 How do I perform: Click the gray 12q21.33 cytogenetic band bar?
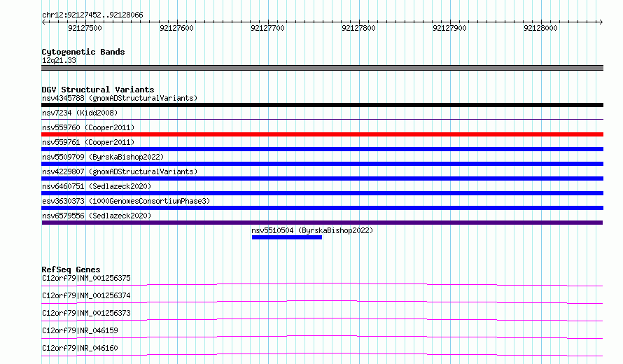click(x=322, y=68)
